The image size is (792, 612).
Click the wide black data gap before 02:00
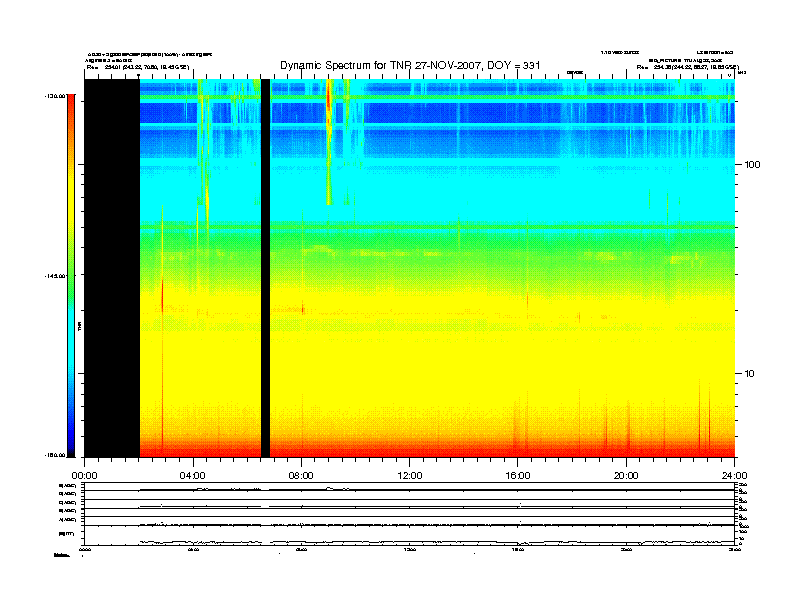[112, 268]
